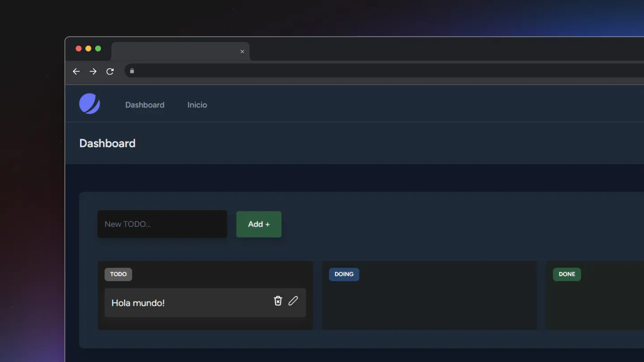
Task: Click the gray TODO column badge
Action: tap(118, 274)
